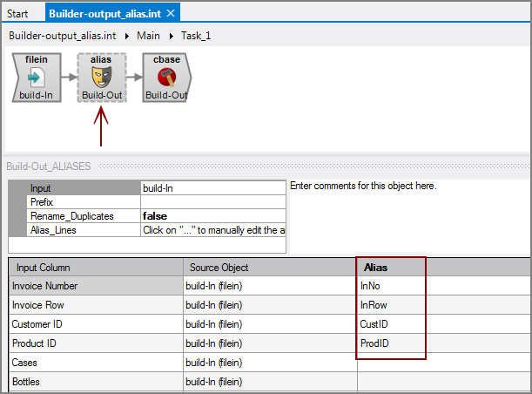Click Source Object cell for Customer ID

coord(270,323)
